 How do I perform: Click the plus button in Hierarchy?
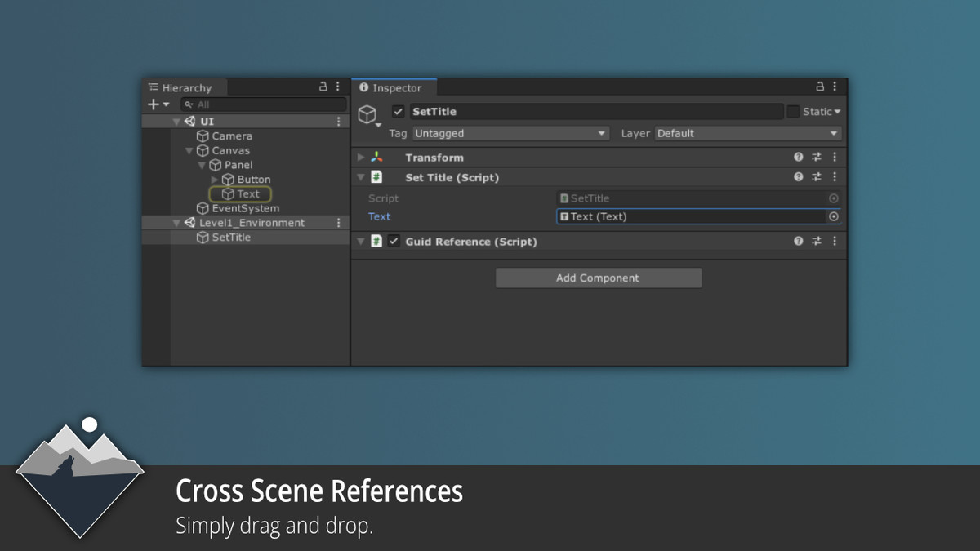152,104
